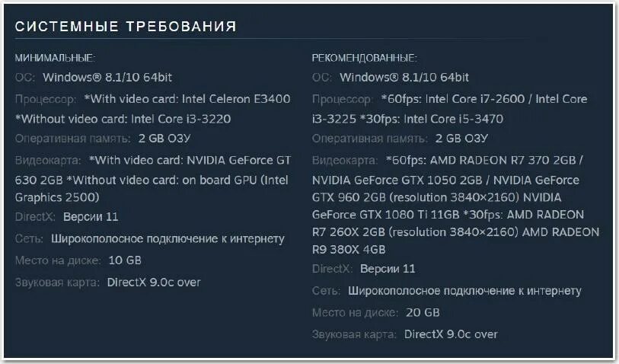Click the Intel Core i5-3470 text
The height and width of the screenshot is (364, 619).
click(x=454, y=119)
